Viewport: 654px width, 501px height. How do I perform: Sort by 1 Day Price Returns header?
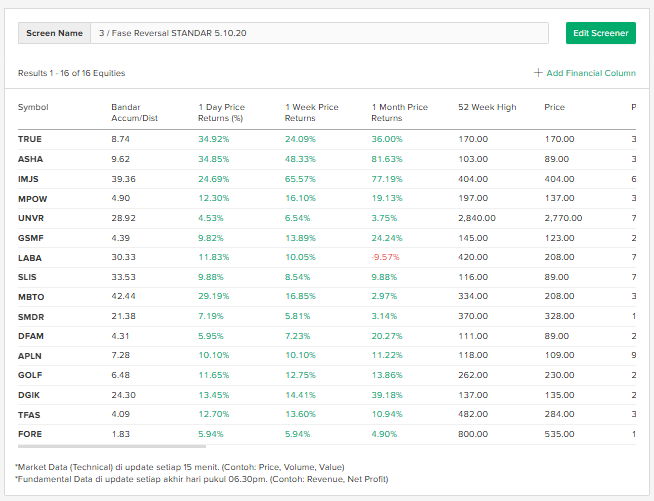pyautogui.click(x=222, y=112)
